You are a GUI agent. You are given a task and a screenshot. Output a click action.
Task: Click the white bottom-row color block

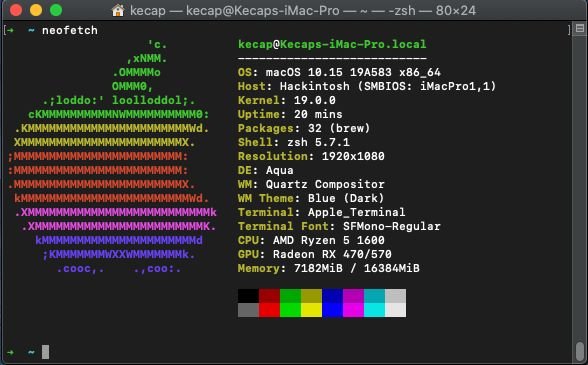[395, 310]
